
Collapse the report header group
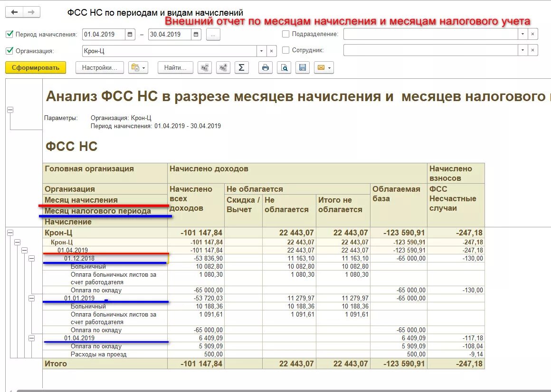point(10,110)
